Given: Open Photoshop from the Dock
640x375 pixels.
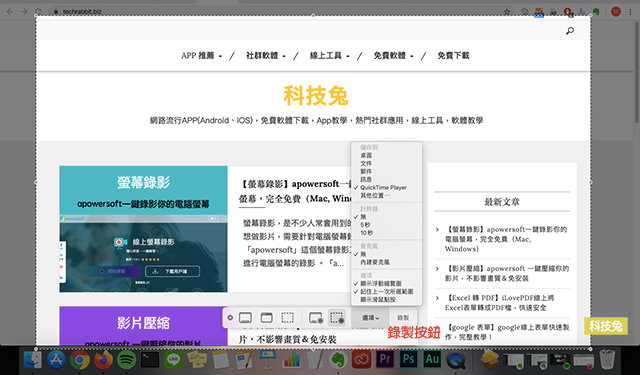Looking at the screenshot, I should [x=409, y=359].
